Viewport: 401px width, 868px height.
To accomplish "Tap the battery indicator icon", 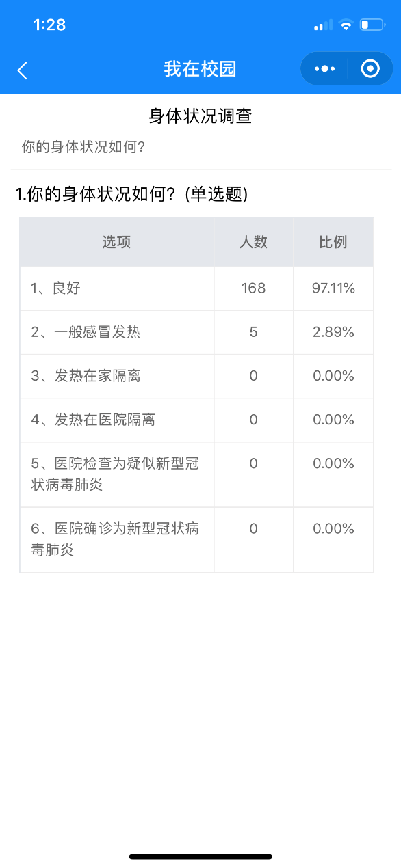I will (373, 25).
